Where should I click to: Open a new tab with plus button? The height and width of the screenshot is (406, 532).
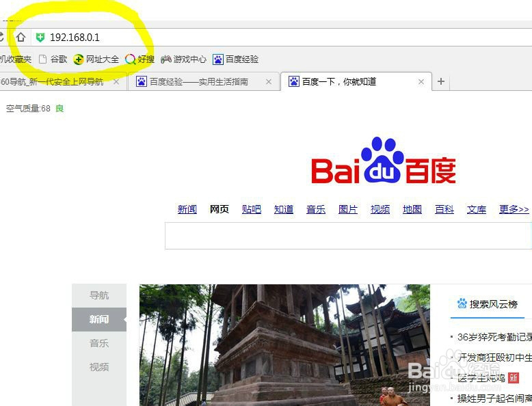point(441,81)
